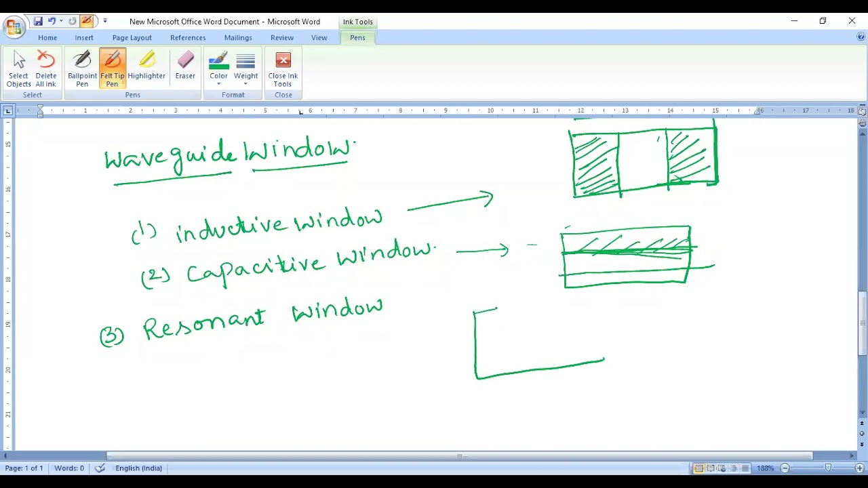
Task: Open Select Browse Object button
Action: (863, 433)
